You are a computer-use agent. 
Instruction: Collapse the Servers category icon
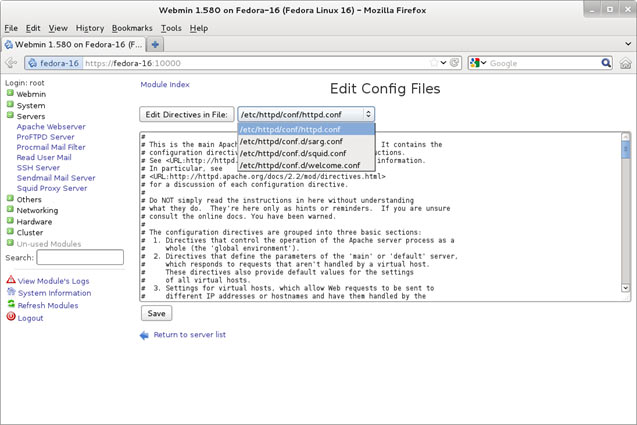click(10, 115)
